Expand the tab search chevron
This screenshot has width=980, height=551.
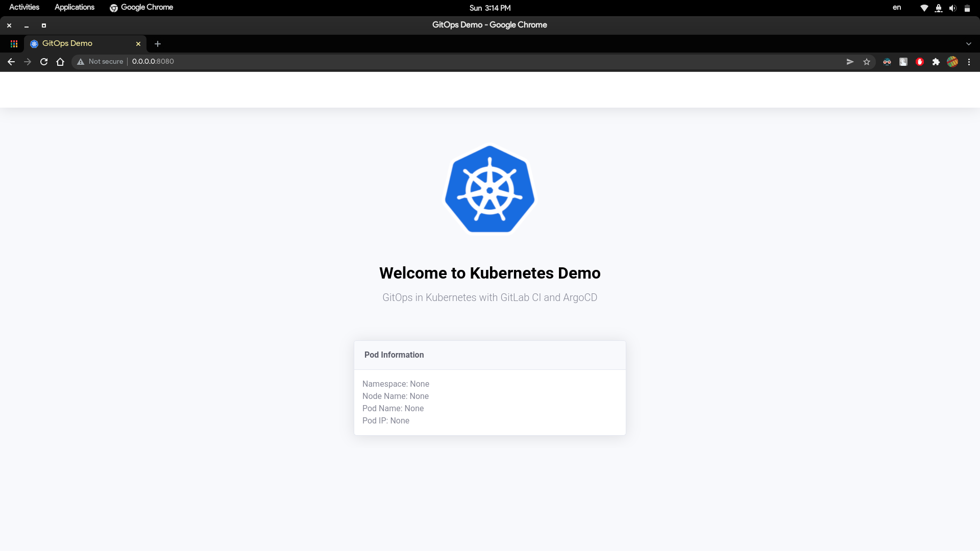point(969,44)
